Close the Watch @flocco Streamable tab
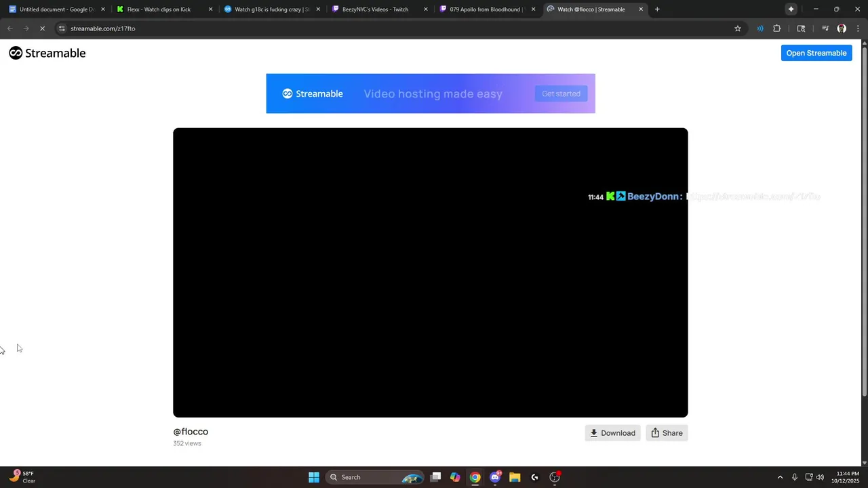 (x=641, y=9)
